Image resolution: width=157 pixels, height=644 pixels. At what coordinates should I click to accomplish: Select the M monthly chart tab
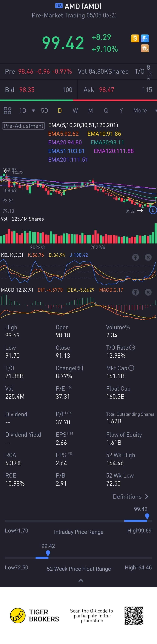[x=90, y=111]
